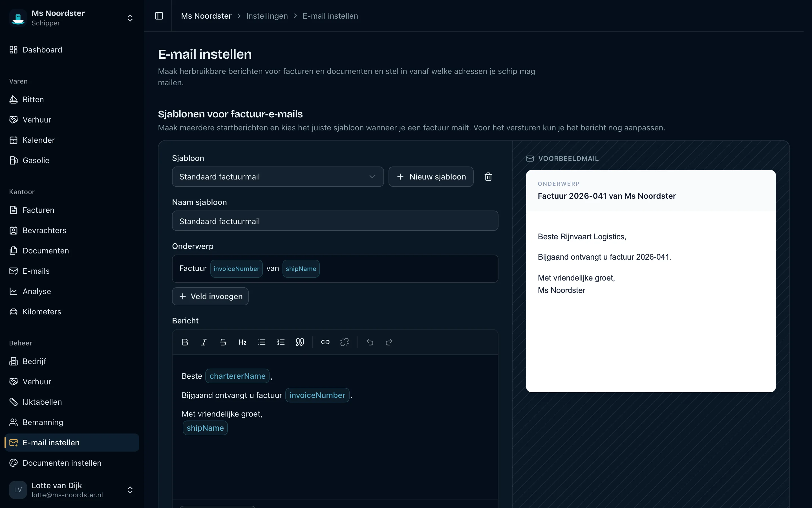812x508 pixels.
Task: Toggle the sidebar panel icon
Action: point(159,16)
